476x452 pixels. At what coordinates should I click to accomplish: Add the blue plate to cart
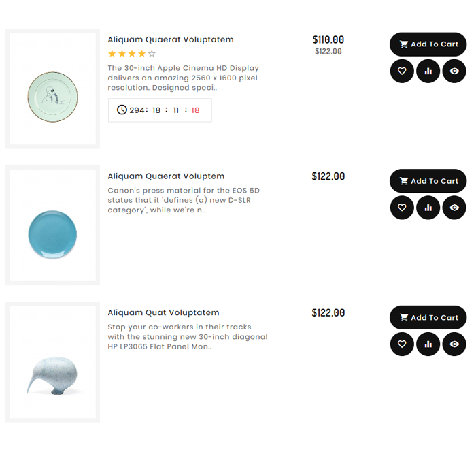pyautogui.click(x=428, y=181)
